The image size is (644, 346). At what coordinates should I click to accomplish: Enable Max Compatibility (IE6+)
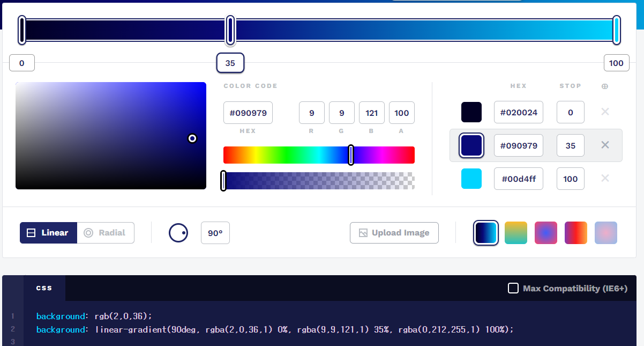coord(512,288)
